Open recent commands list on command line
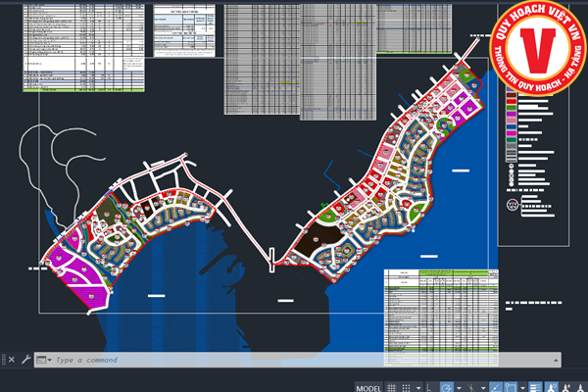 click(44, 360)
